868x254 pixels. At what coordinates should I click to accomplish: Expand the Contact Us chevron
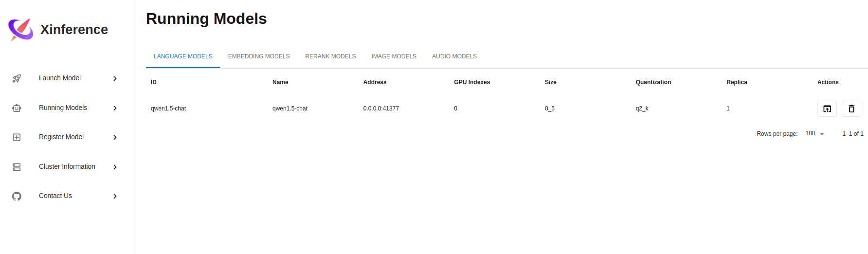pos(115,196)
